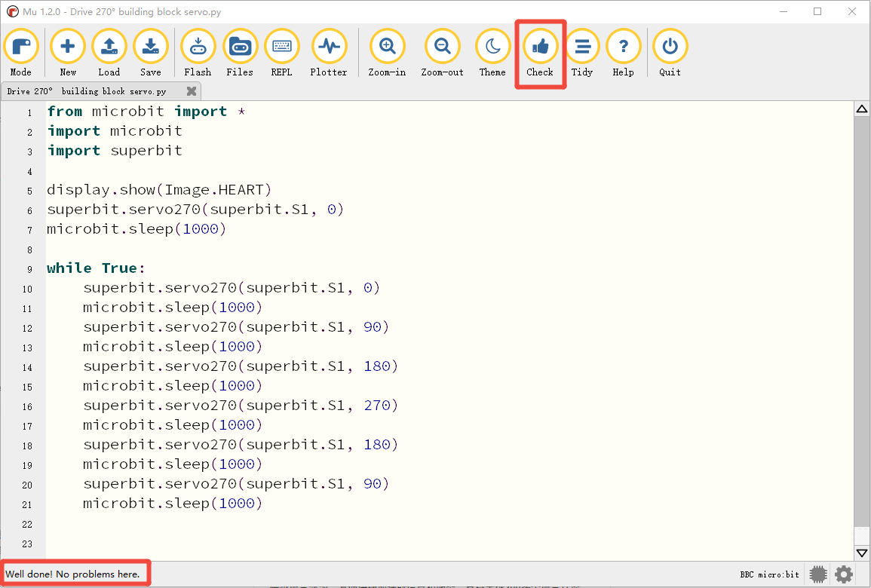Flash code to the micro:bit
Screen dimensions: 871x588
click(198, 54)
